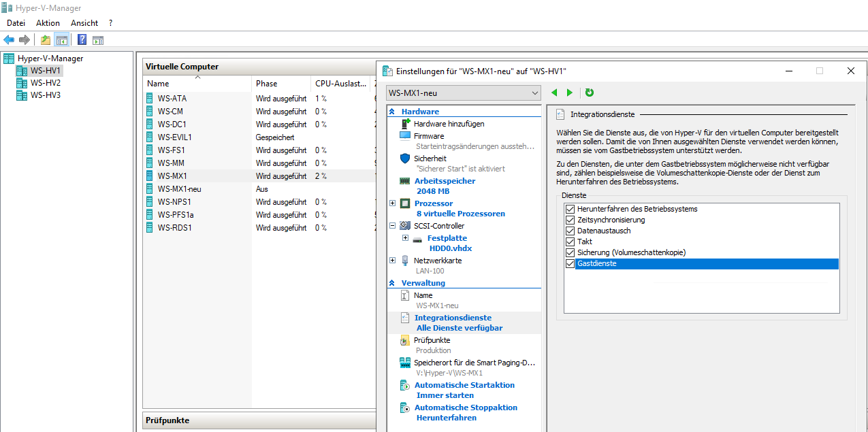
Task: Click next VM green arrow in settings
Action: click(570, 93)
